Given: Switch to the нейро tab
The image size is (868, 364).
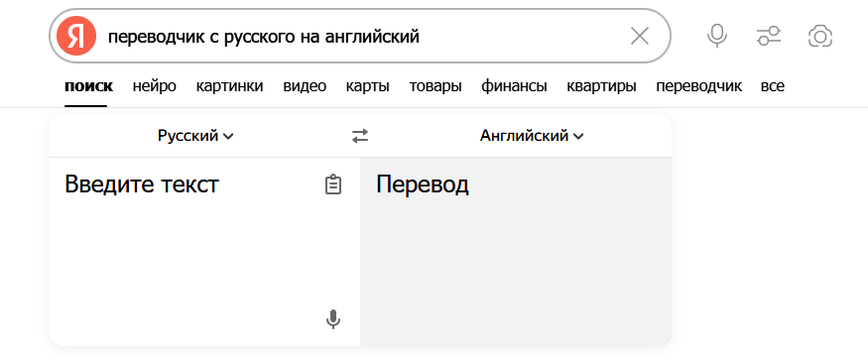Looking at the screenshot, I should point(155,86).
